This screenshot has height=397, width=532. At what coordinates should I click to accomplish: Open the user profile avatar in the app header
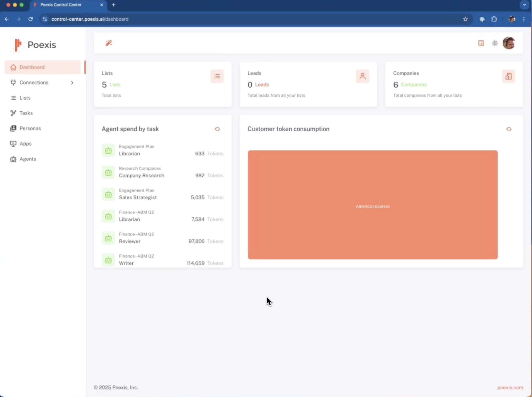(509, 43)
